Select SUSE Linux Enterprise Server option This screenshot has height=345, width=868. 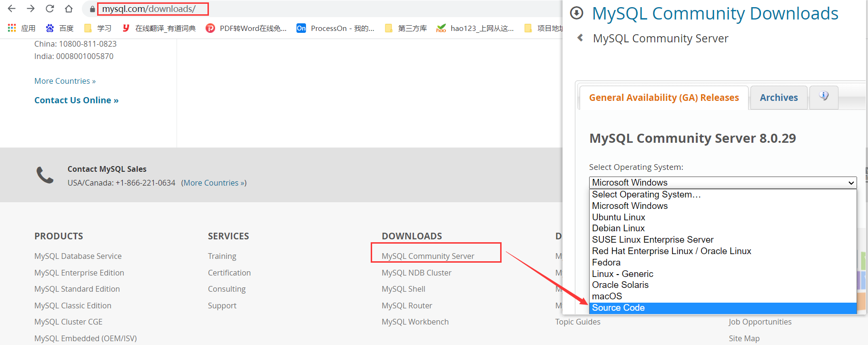coord(723,240)
